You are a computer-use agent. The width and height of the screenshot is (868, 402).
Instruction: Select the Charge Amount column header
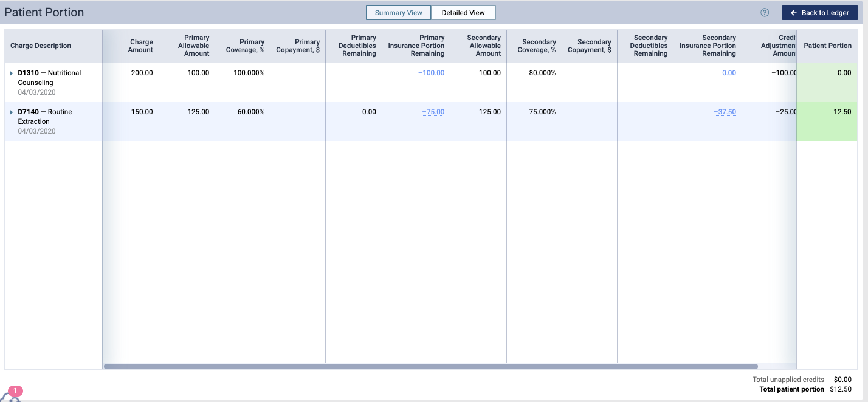(140, 46)
